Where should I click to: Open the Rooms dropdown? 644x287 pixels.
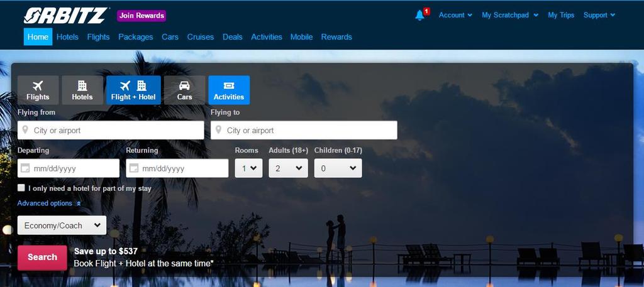click(x=248, y=168)
